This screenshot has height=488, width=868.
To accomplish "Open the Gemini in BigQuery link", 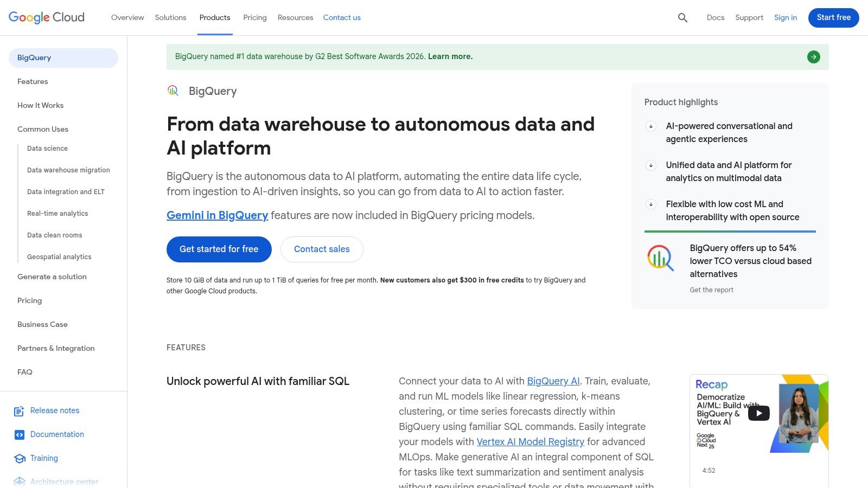I will [217, 215].
